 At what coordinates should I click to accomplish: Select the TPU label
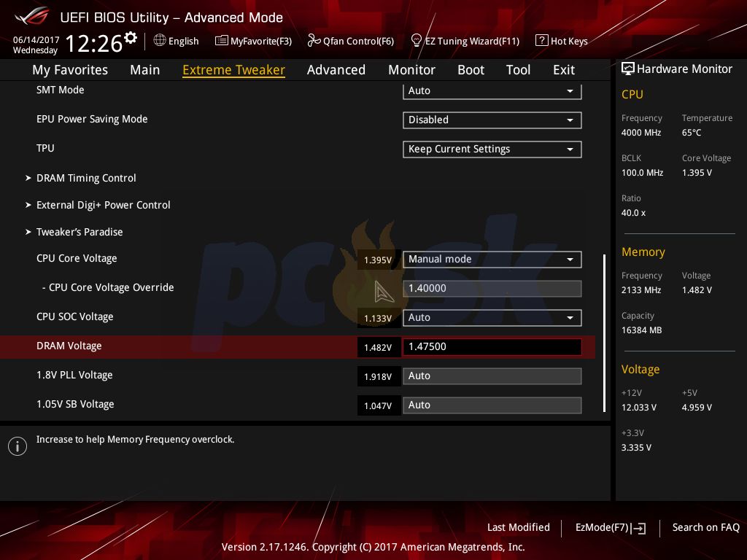point(45,148)
